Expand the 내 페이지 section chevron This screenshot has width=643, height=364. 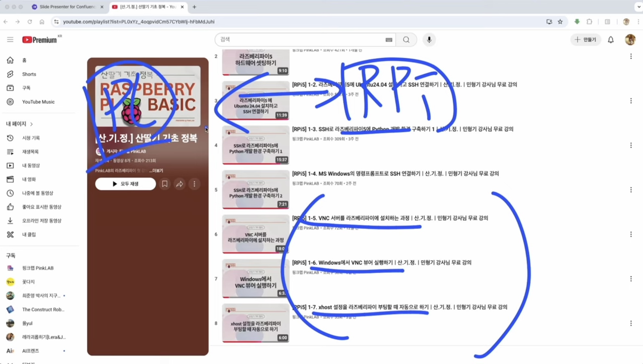(x=31, y=124)
